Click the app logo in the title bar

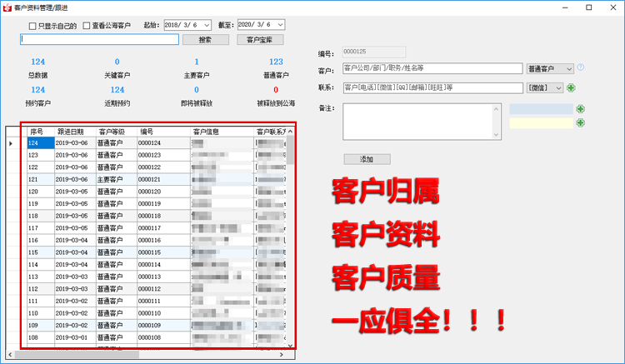(x=7, y=7)
